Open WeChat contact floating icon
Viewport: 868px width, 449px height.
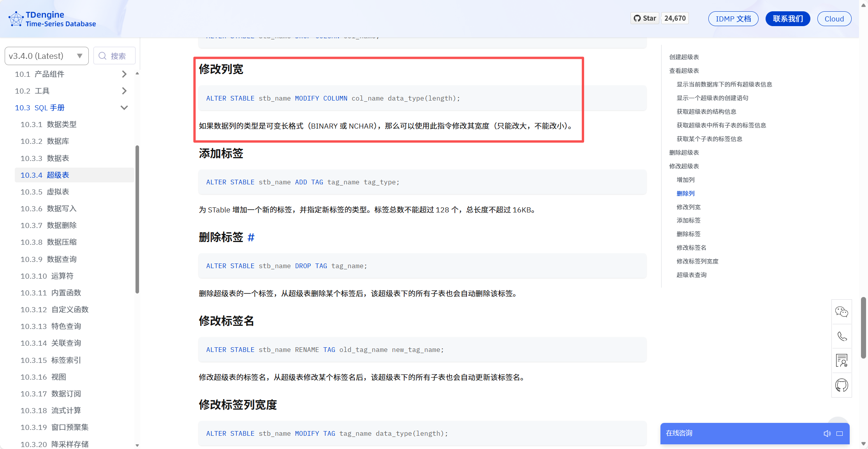tap(842, 312)
